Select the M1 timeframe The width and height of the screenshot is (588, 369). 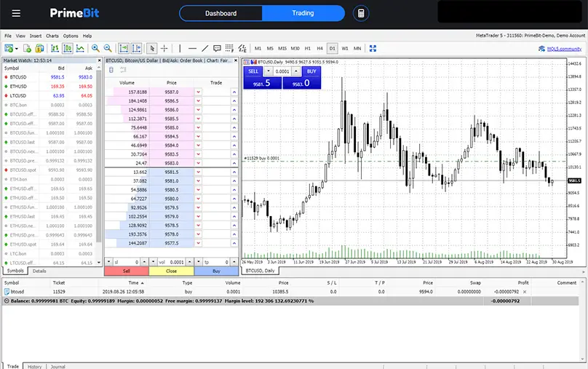tap(258, 48)
